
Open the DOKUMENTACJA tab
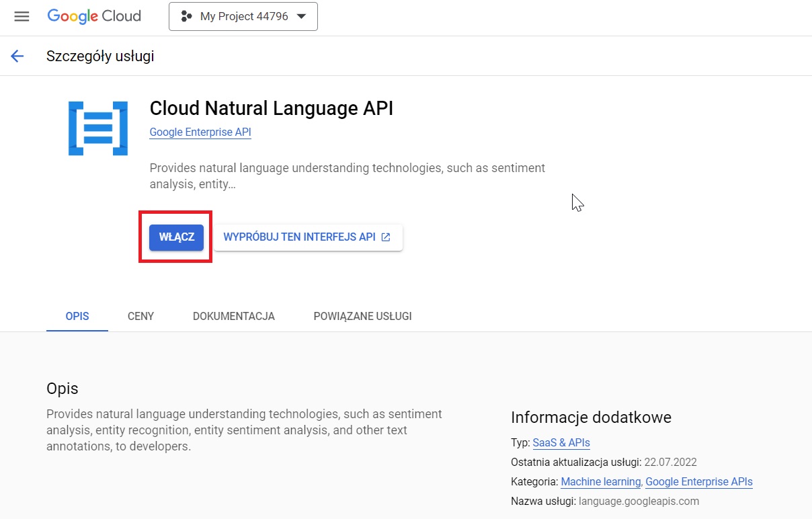tap(233, 316)
